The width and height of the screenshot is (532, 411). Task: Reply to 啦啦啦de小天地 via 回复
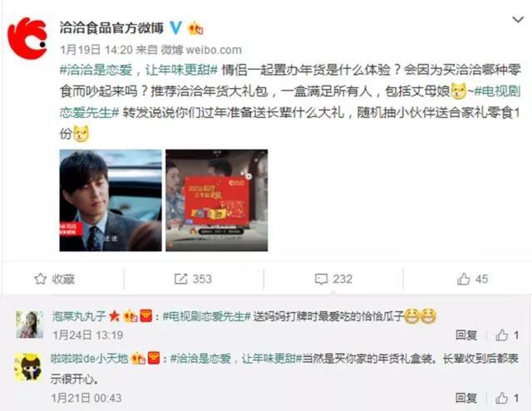pos(466,398)
